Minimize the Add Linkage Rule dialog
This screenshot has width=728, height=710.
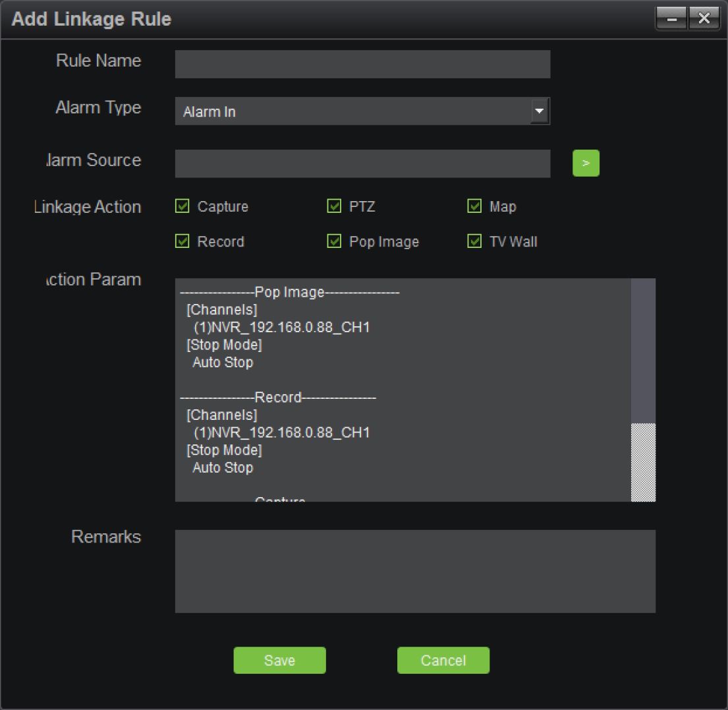point(671,18)
